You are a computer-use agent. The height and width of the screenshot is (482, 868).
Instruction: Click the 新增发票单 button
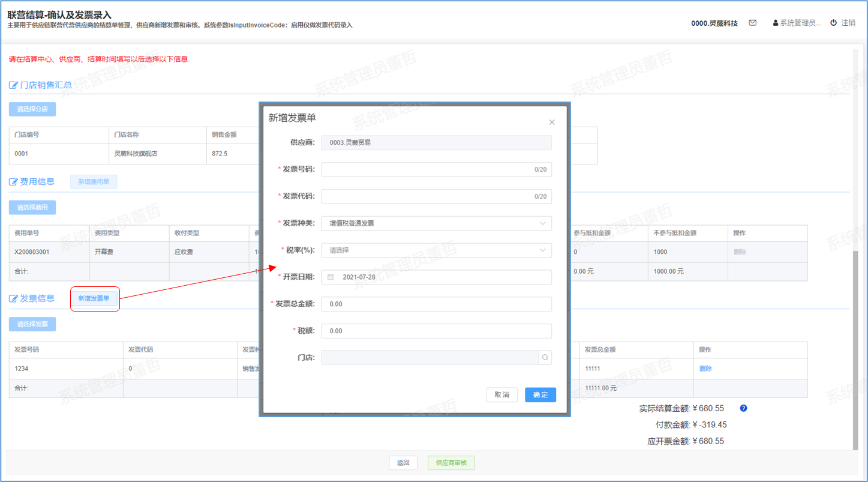94,298
